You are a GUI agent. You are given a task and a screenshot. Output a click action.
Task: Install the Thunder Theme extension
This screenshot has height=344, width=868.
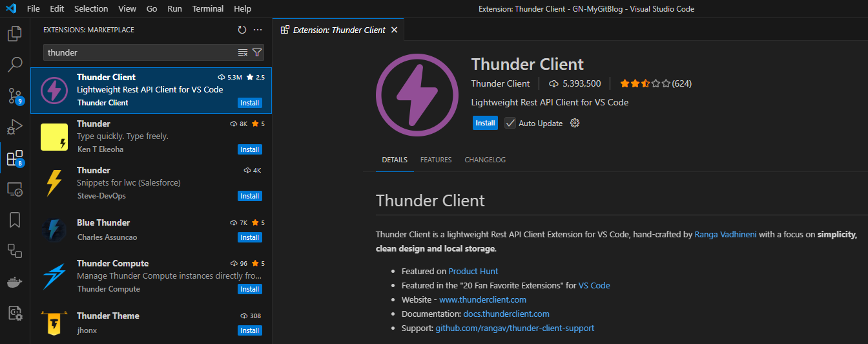(x=250, y=330)
